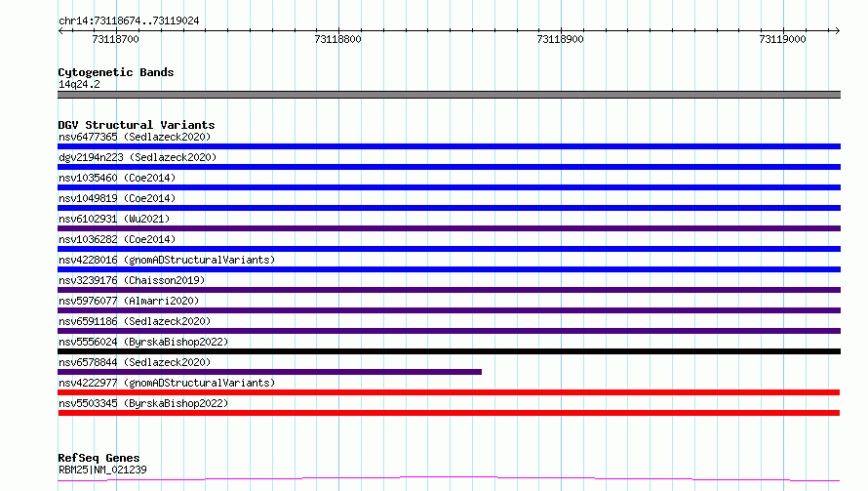
Task: Click the nsv6477365 (Sedlazeck2020) label
Action: (135, 137)
